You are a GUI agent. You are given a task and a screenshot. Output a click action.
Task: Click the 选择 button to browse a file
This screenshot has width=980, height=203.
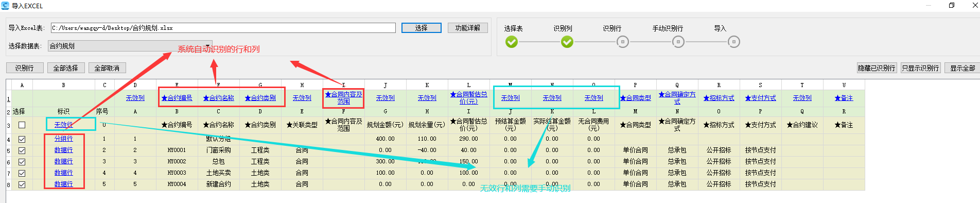point(421,28)
